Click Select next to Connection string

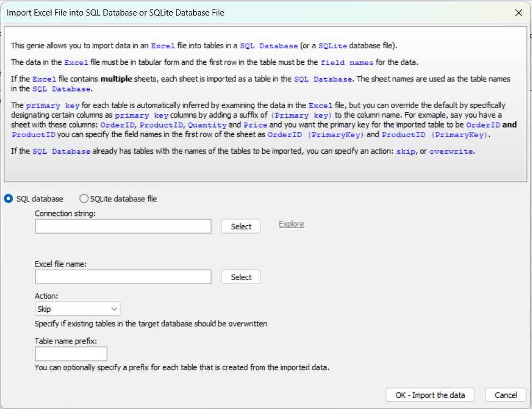click(x=241, y=226)
